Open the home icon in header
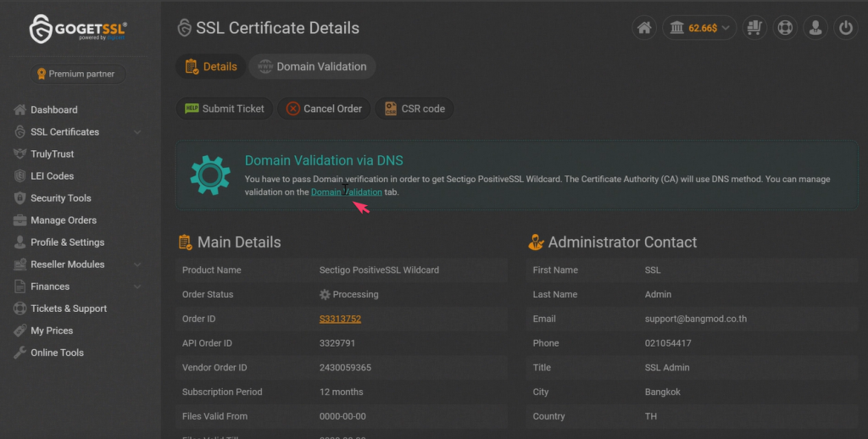The width and height of the screenshot is (868, 439). coord(644,28)
